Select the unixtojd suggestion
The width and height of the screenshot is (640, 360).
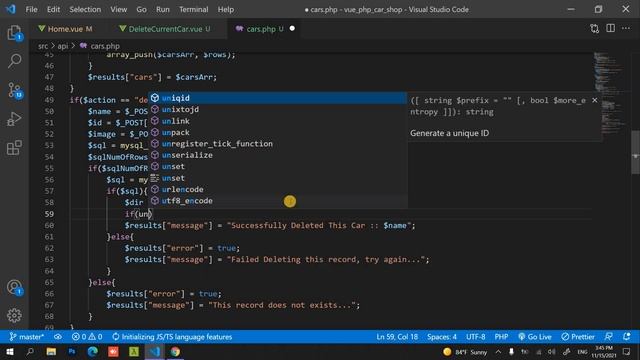coord(277,109)
